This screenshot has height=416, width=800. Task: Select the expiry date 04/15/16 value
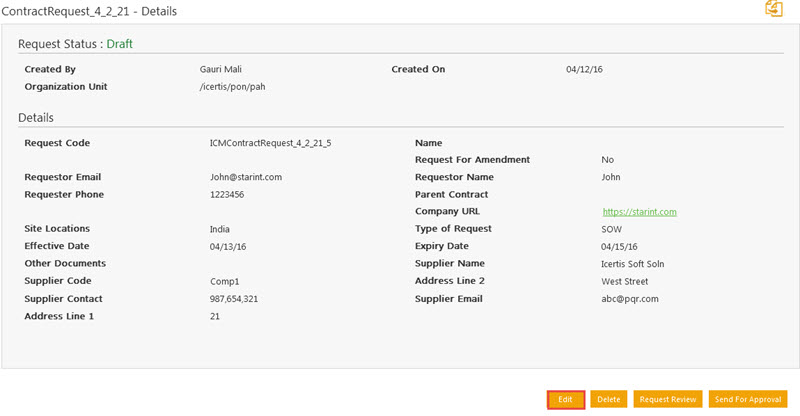[619, 247]
